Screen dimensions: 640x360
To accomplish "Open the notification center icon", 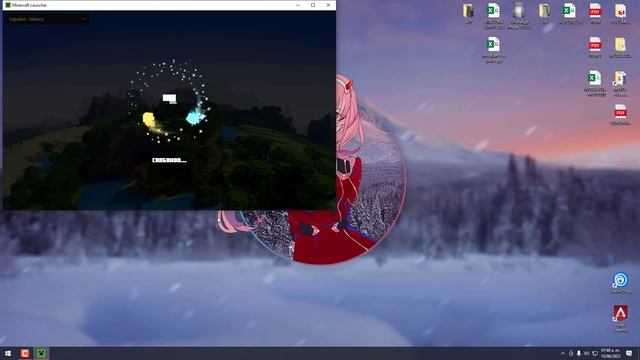I will click(x=629, y=353).
